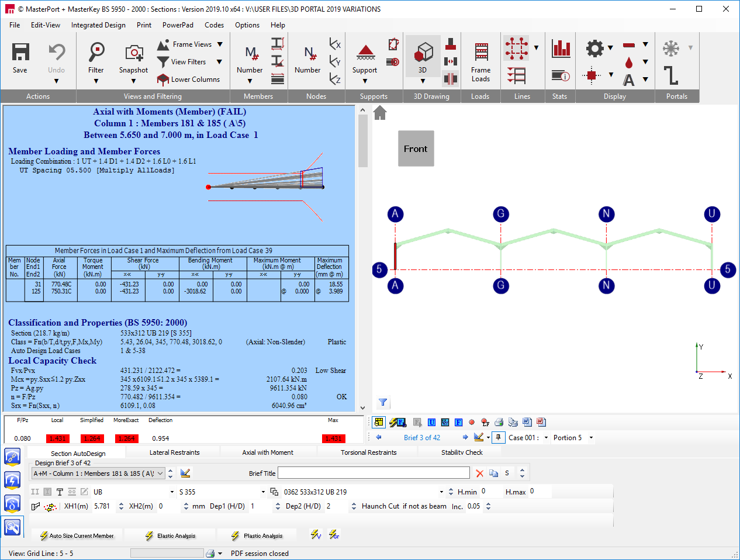Click the red X delete icon beside Brief Title
This screenshot has width=740, height=560.
pyautogui.click(x=479, y=473)
